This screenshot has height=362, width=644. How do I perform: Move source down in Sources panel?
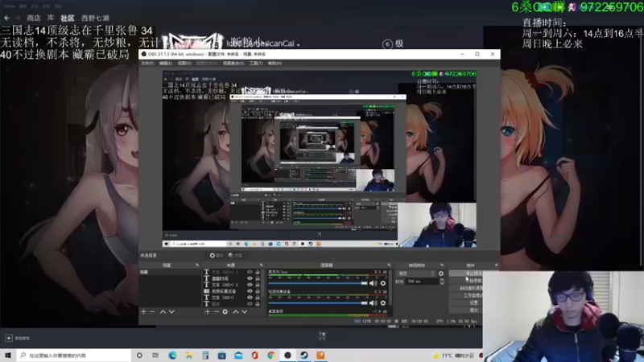click(245, 312)
